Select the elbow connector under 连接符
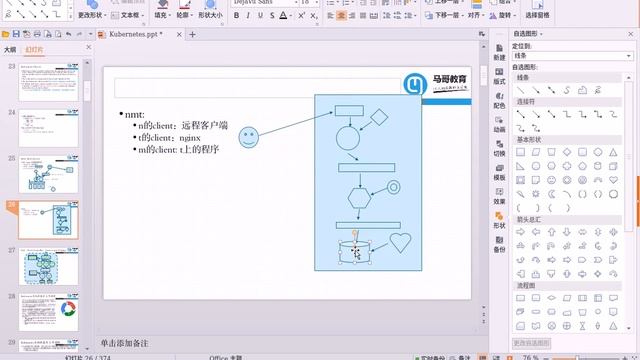Image resolution: width=640 pixels, height=360 pixels. tap(567, 115)
